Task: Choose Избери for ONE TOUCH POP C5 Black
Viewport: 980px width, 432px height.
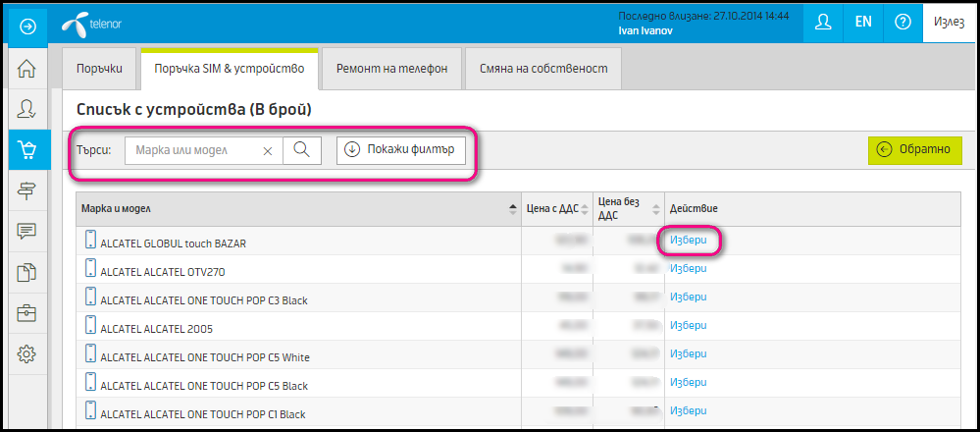Action: pos(688,382)
